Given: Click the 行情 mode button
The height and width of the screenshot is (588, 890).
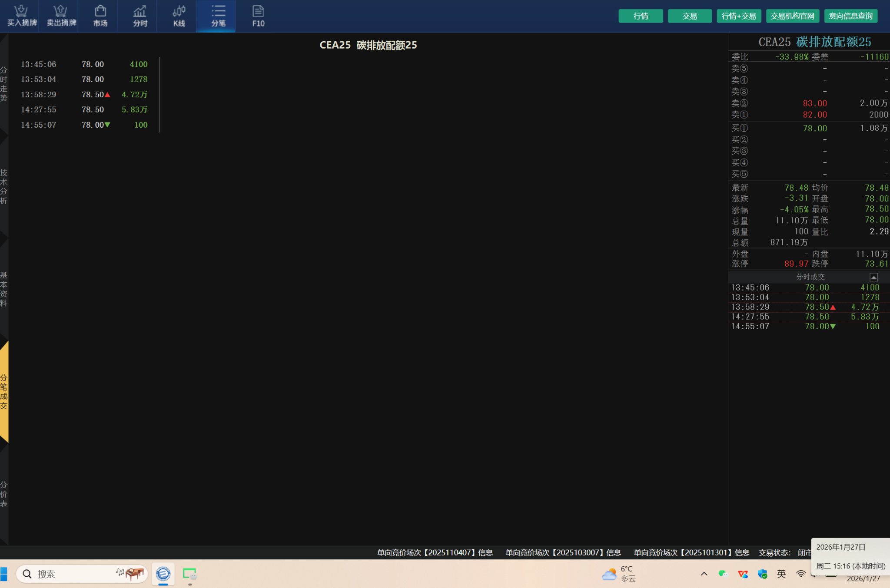Looking at the screenshot, I should pyautogui.click(x=641, y=16).
